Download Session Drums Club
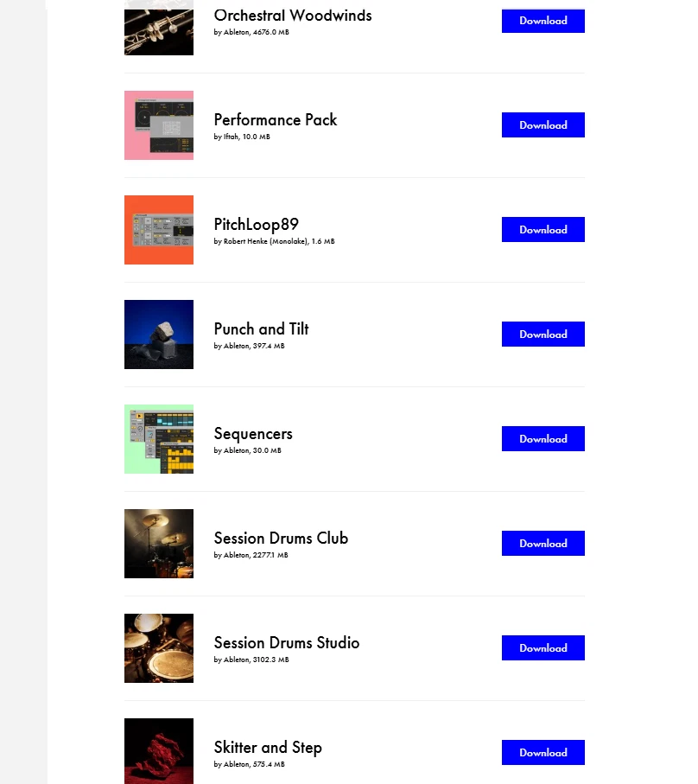 [543, 544]
